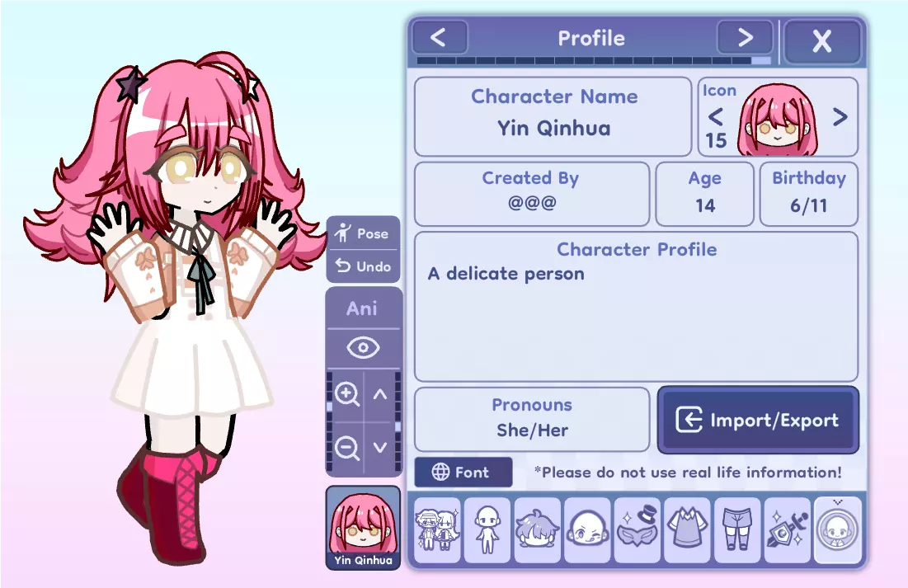
Task: Click the Font button
Action: click(x=463, y=473)
